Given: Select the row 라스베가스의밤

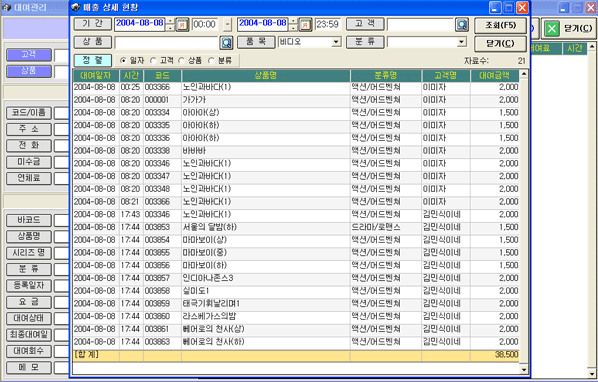Looking at the screenshot, I should [x=296, y=316].
